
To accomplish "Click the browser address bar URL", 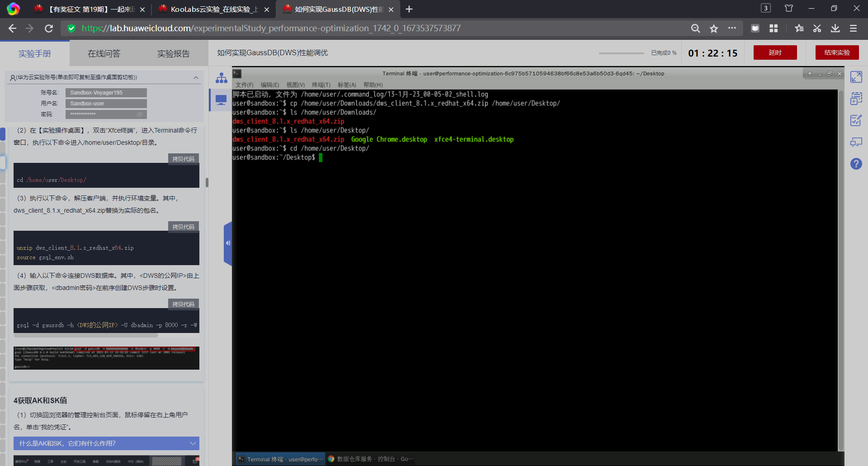I will (x=271, y=29).
